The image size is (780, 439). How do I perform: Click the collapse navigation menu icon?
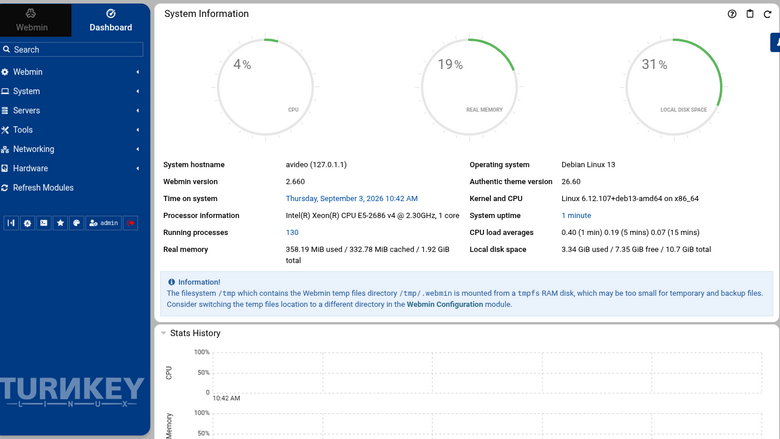[x=11, y=223]
